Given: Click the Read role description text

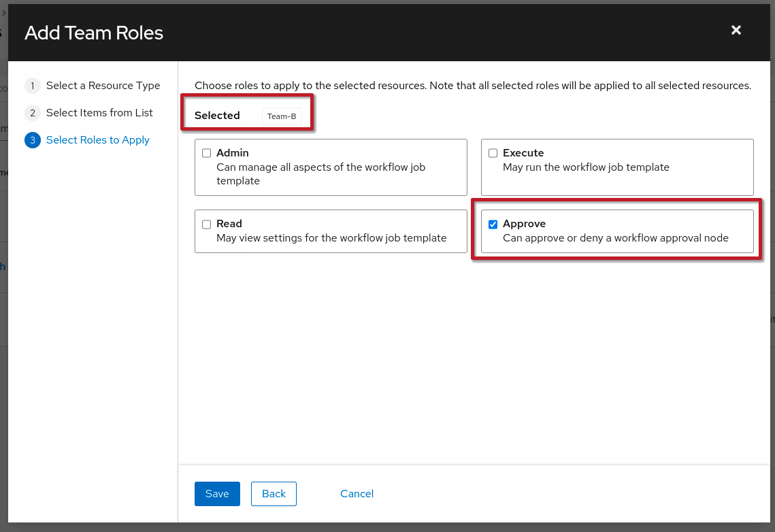Looking at the screenshot, I should pyautogui.click(x=331, y=238).
